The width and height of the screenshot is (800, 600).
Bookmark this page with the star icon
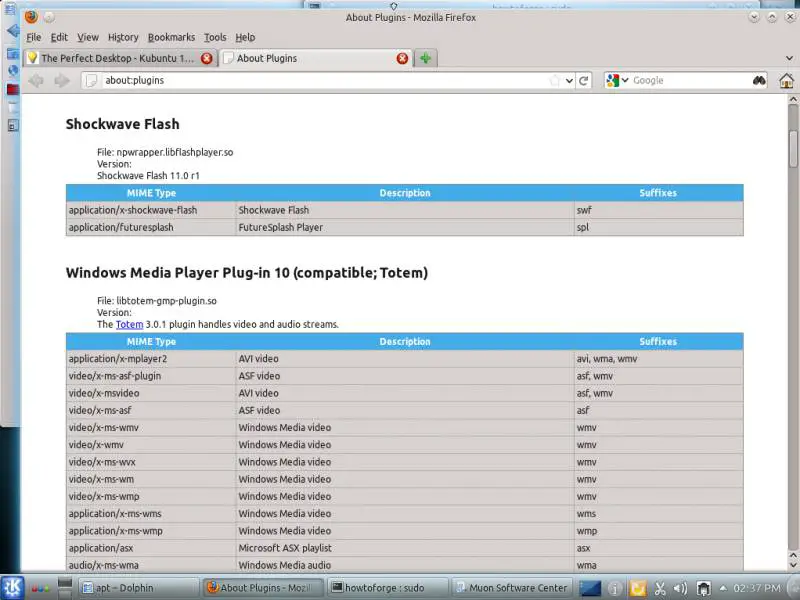pos(555,80)
